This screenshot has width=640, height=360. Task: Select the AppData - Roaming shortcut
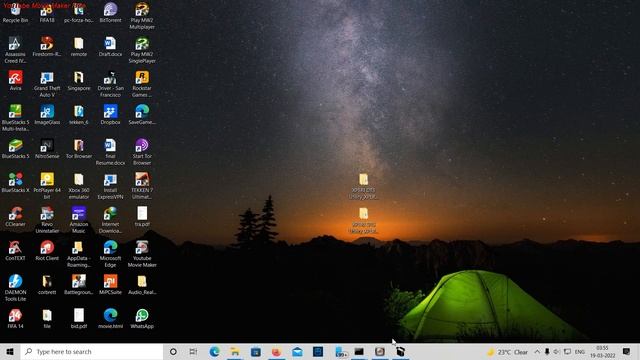(x=79, y=253)
